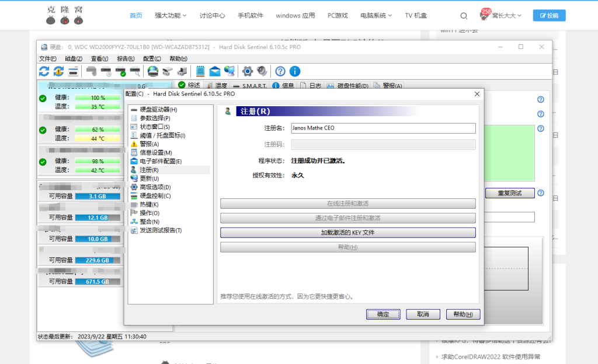Select 信息设置(M) in config tree
This screenshot has height=364, width=598.
[155, 153]
